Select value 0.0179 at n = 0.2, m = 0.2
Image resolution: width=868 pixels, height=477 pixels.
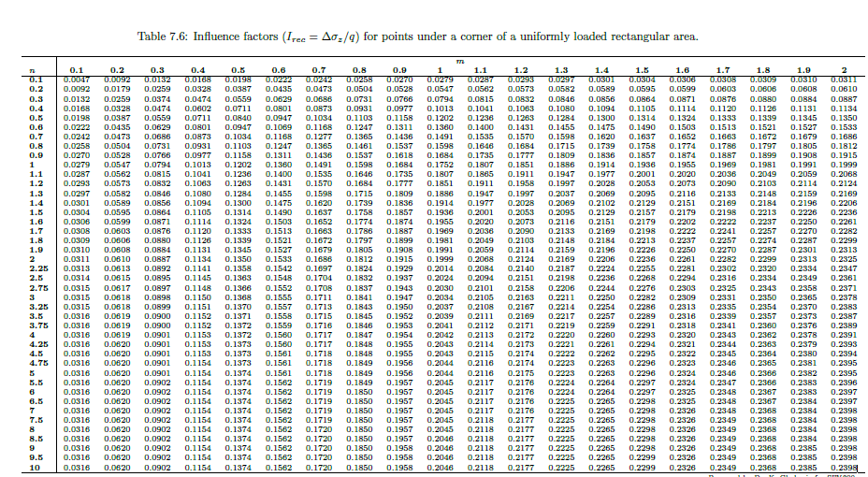click(x=117, y=89)
